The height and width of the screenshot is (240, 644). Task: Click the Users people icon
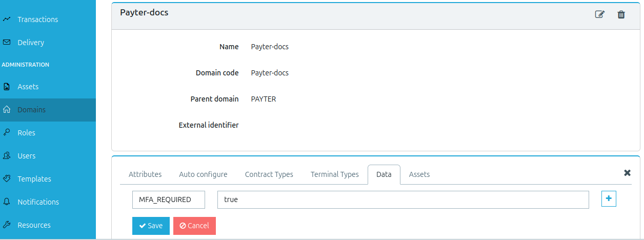pyautogui.click(x=7, y=156)
